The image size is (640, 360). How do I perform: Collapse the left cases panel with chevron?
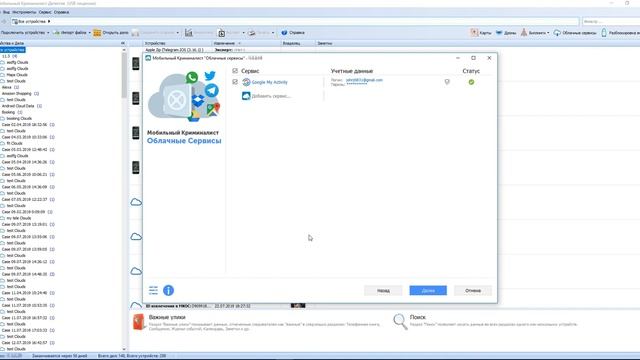coord(123,43)
